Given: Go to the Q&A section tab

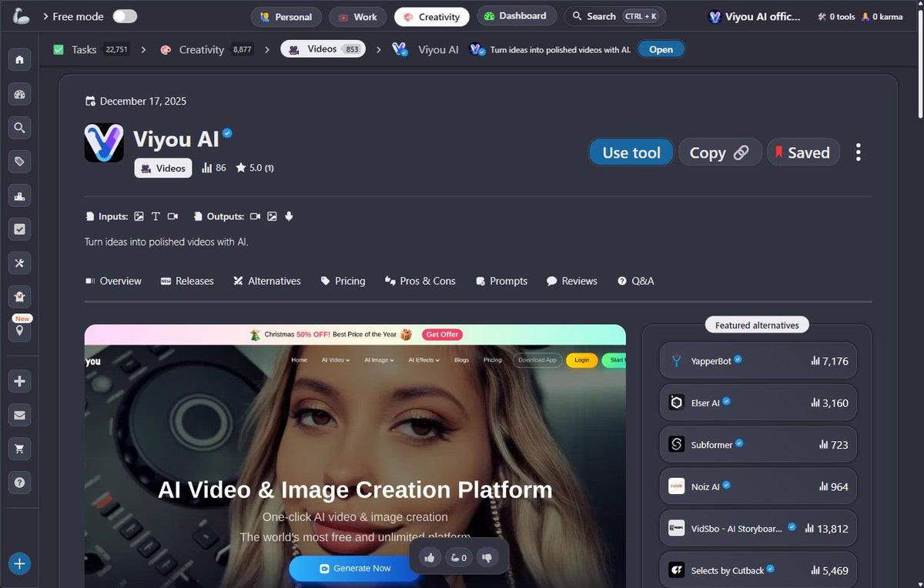Looking at the screenshot, I should pos(636,281).
